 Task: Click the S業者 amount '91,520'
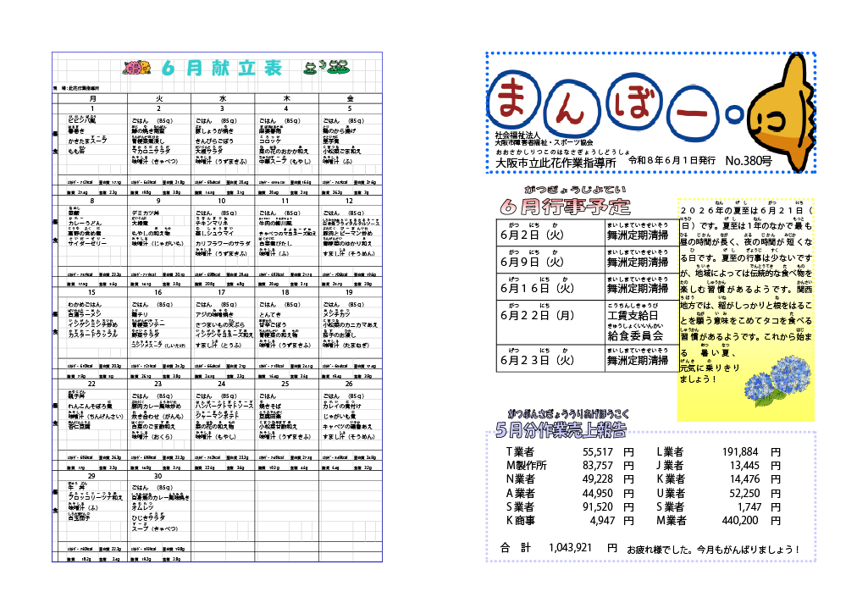click(597, 506)
